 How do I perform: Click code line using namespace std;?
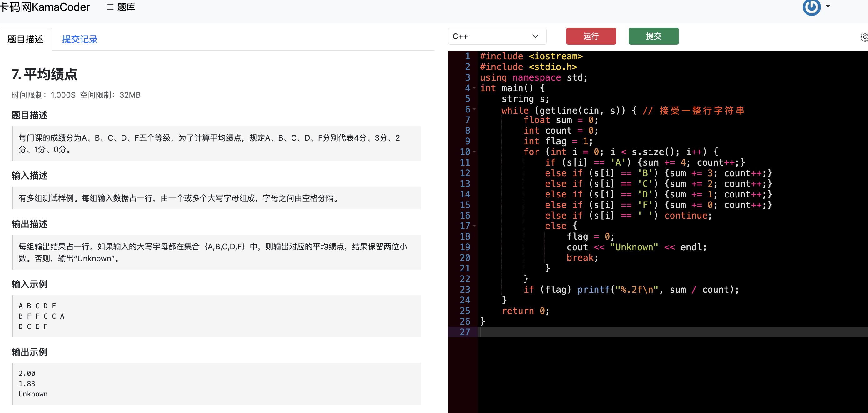click(x=534, y=77)
